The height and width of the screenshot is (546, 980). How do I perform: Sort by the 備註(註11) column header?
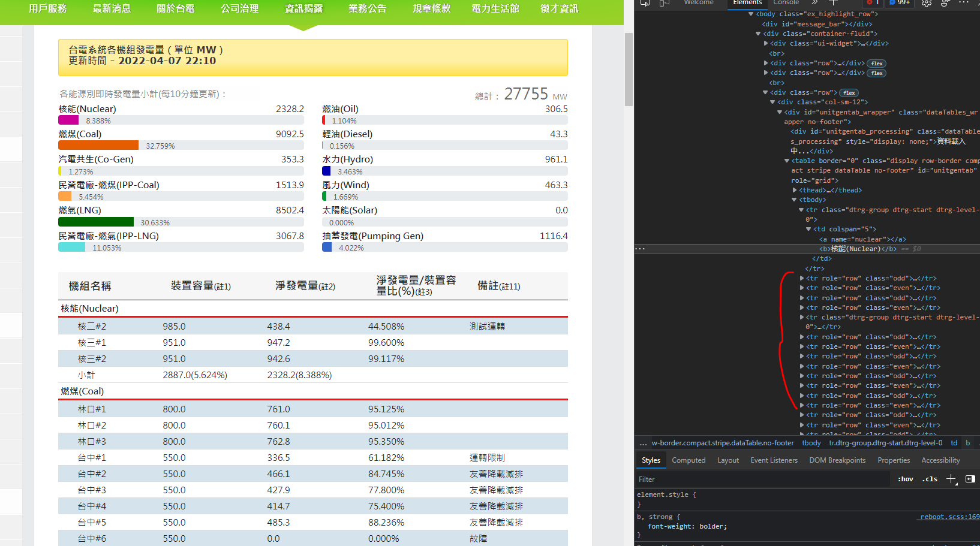point(499,286)
